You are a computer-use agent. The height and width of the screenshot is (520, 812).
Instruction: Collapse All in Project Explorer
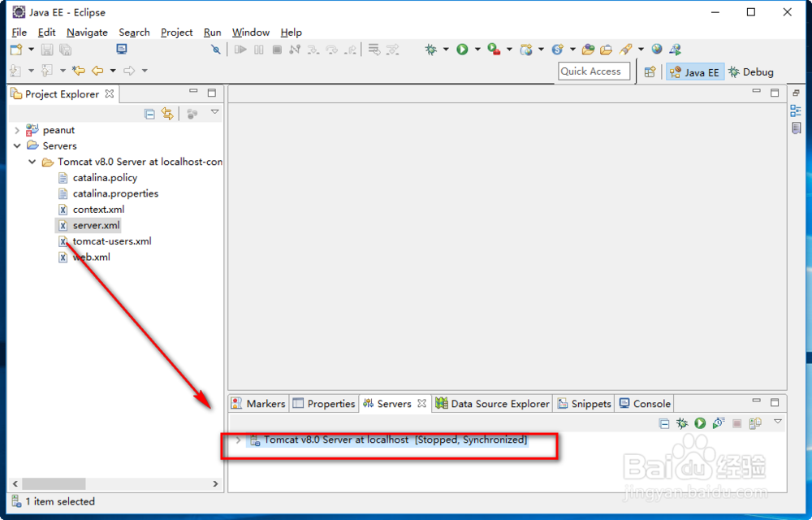tap(149, 114)
